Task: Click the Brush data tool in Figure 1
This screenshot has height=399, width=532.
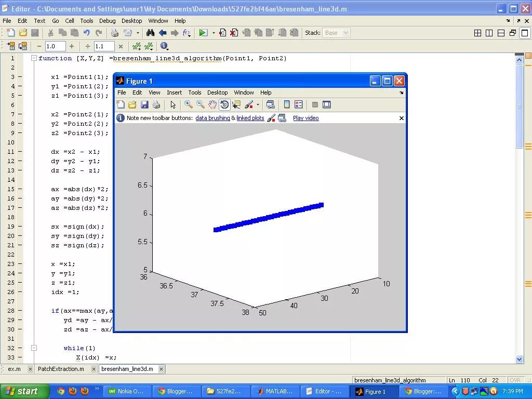Action: tap(249, 104)
